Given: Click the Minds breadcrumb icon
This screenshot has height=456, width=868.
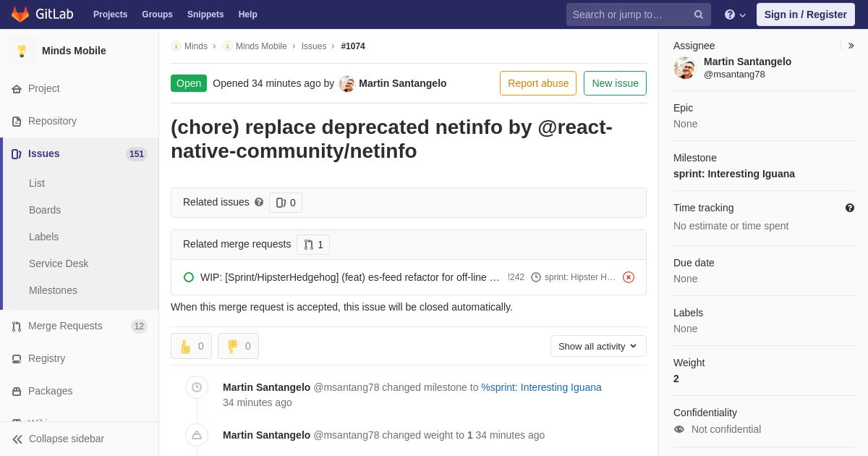Looking at the screenshot, I should [176, 46].
